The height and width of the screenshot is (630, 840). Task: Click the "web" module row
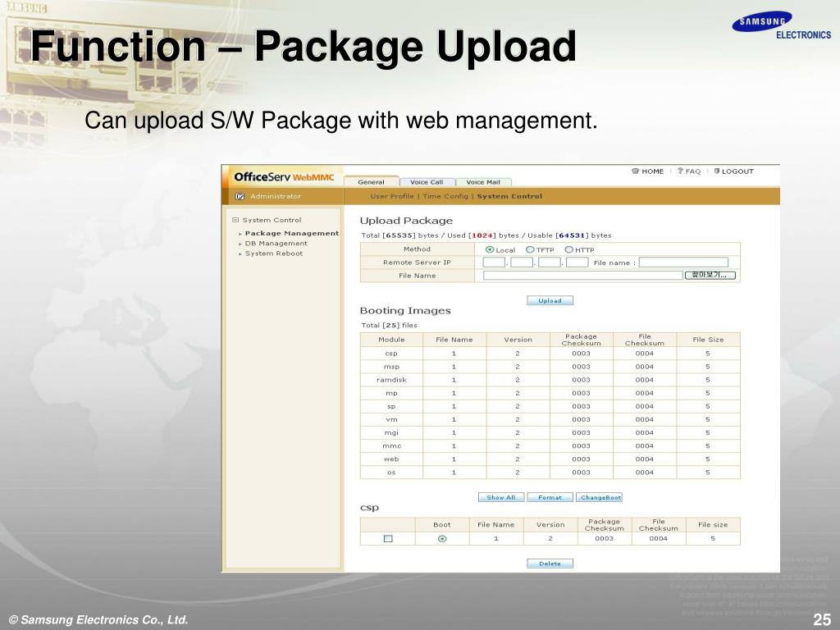[550, 459]
